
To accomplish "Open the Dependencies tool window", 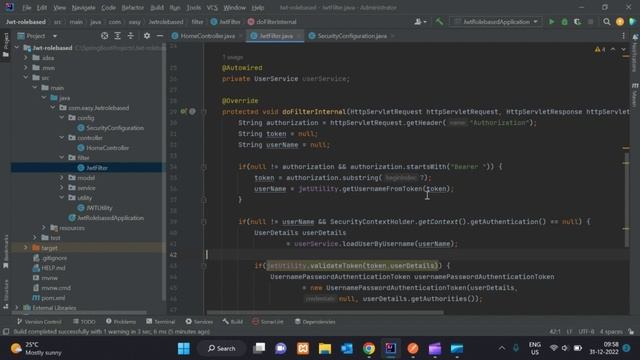I will [315, 322].
